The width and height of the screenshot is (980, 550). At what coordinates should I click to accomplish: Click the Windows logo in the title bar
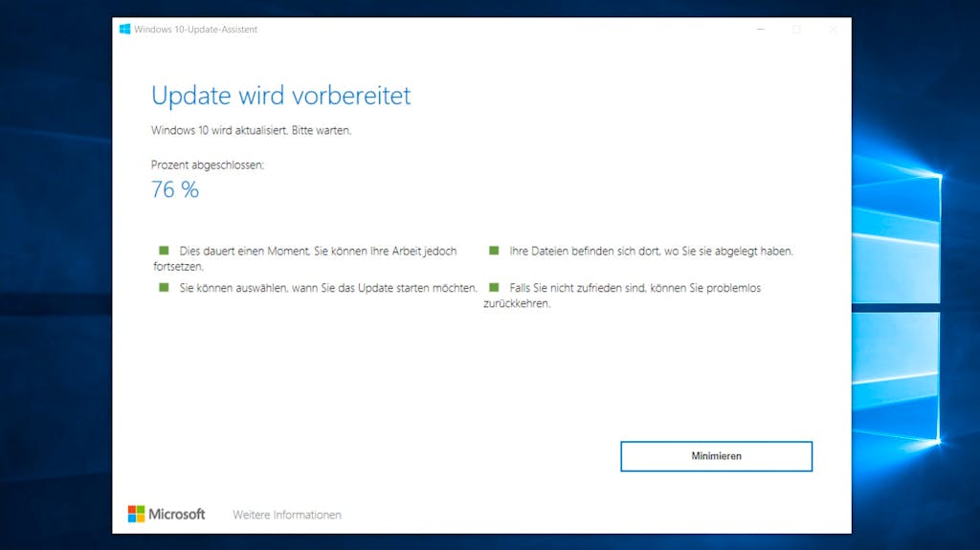tap(125, 30)
